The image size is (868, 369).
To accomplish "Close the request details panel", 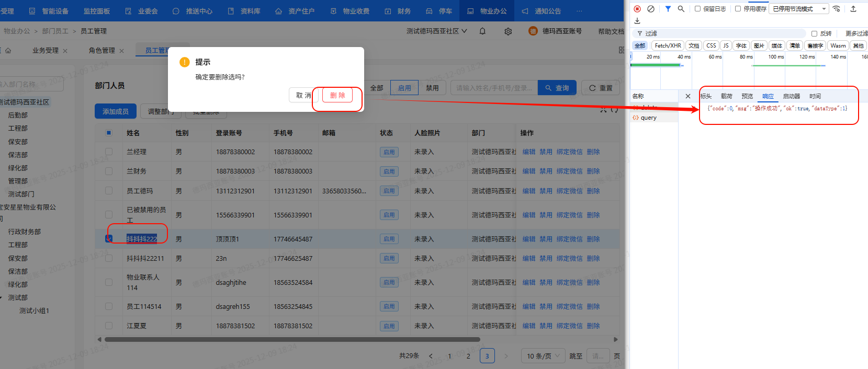I will click(x=688, y=96).
